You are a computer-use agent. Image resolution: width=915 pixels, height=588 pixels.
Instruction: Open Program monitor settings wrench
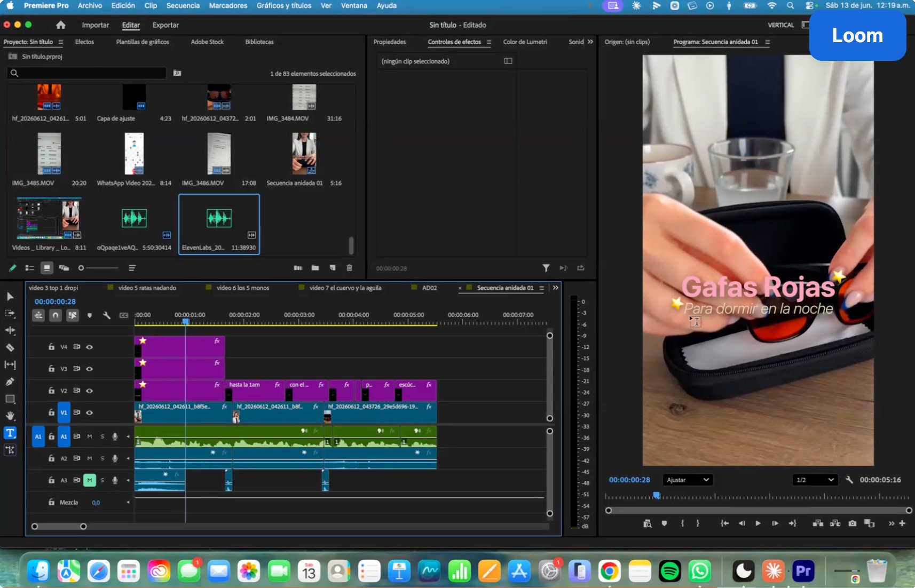pyautogui.click(x=849, y=480)
